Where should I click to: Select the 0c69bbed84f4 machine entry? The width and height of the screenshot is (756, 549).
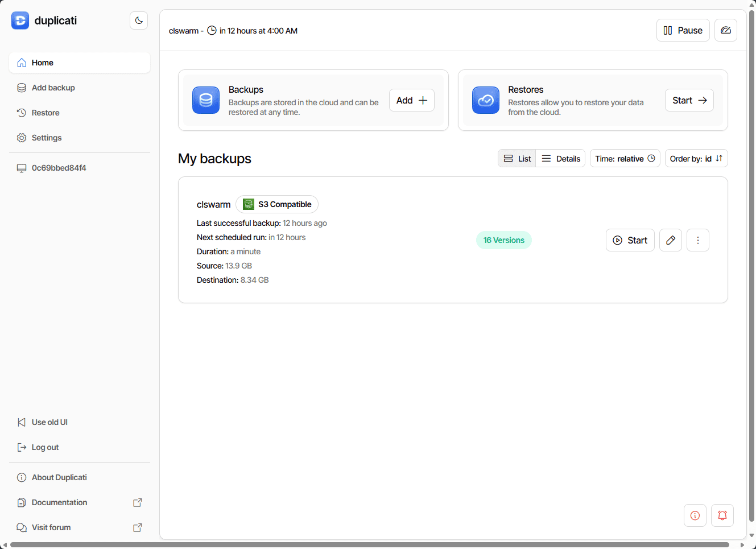(x=80, y=168)
